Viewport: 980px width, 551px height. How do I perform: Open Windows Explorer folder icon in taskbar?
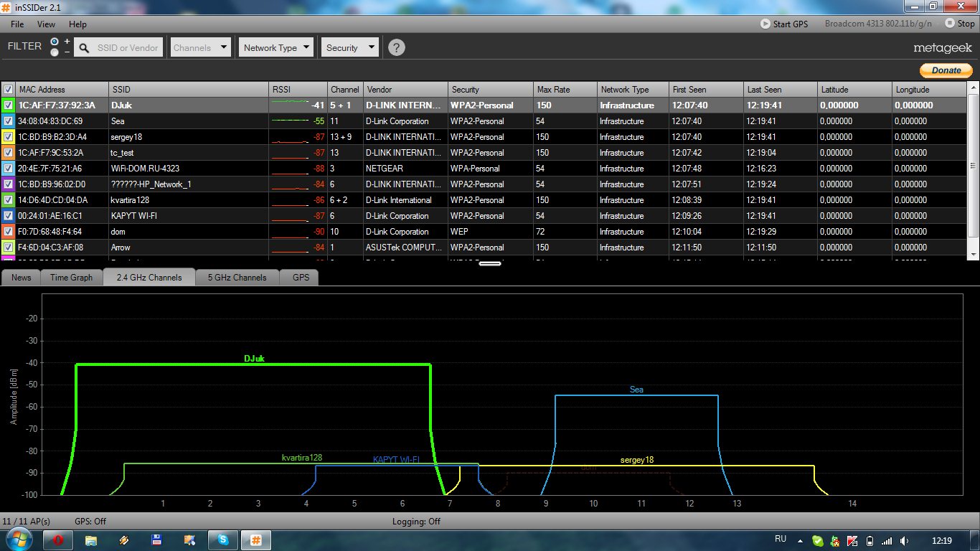[91, 540]
